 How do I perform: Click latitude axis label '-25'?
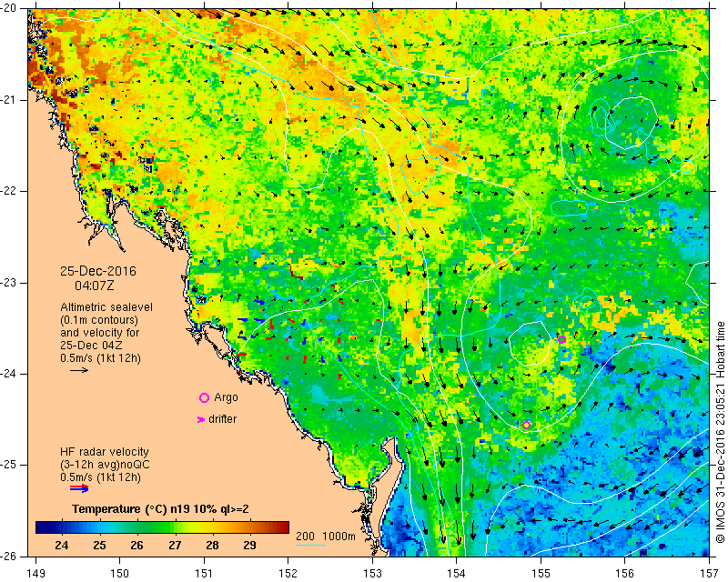(x=8, y=465)
